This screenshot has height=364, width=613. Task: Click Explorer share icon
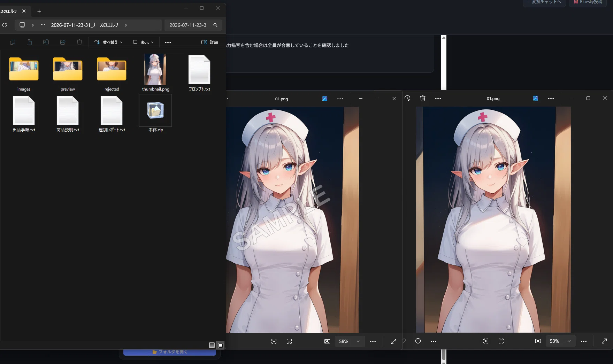[63, 42]
